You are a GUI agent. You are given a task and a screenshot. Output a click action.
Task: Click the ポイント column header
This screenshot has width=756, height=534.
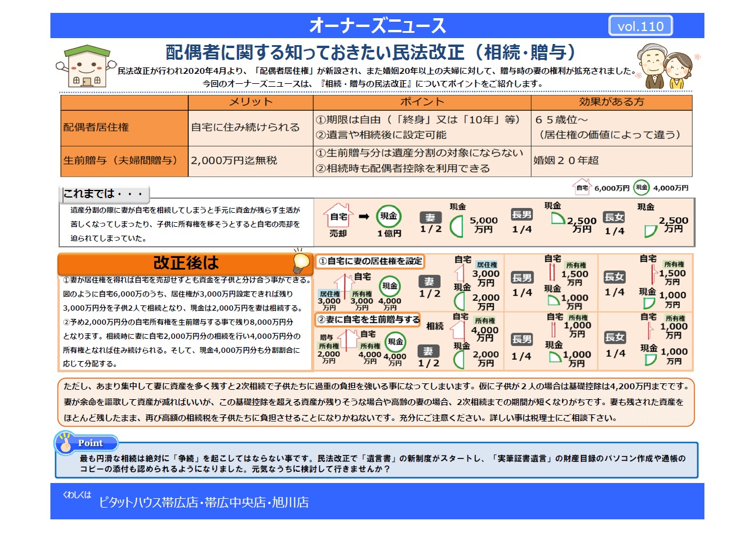[x=421, y=102]
